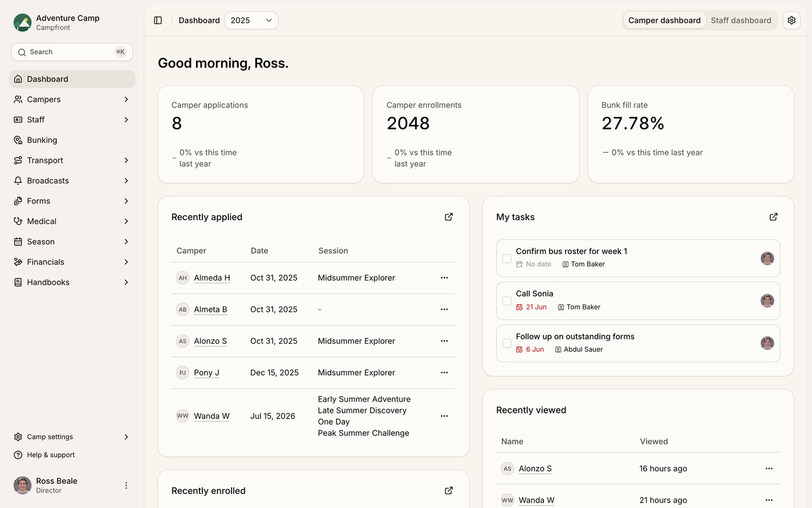Image resolution: width=812 pixels, height=508 pixels.
Task: Click No date on Confirm bus roster task
Action: [534, 264]
